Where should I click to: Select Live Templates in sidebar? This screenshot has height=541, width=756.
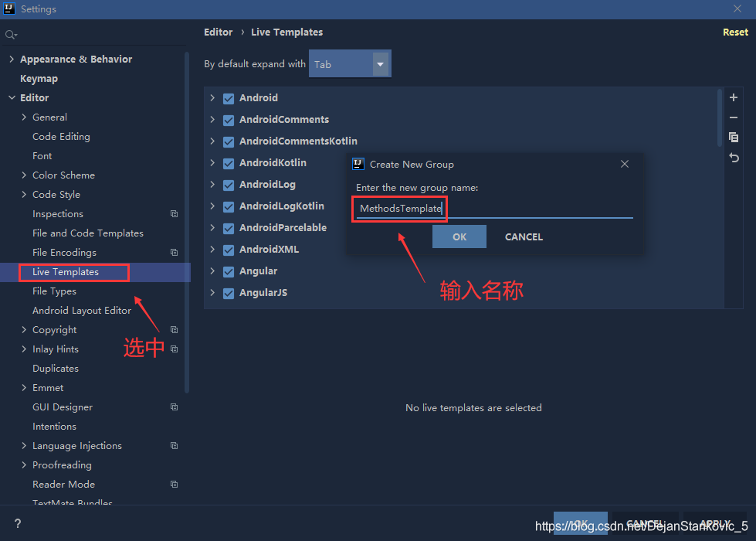[x=66, y=272]
